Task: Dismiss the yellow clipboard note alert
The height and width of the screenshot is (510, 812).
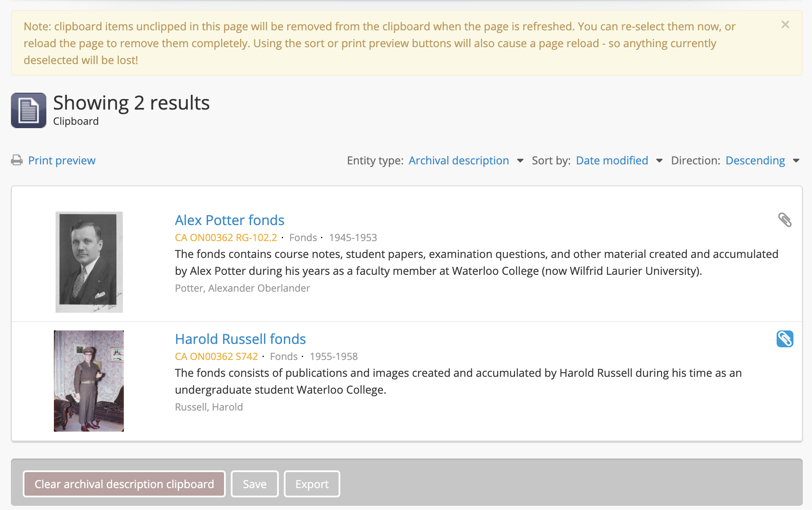Action: [x=785, y=25]
